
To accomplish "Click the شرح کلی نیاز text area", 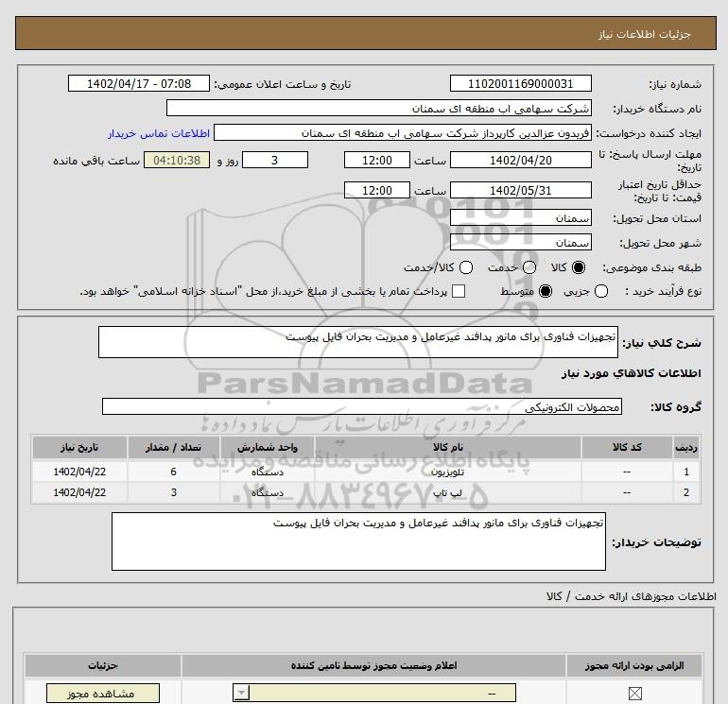I will click(358, 342).
